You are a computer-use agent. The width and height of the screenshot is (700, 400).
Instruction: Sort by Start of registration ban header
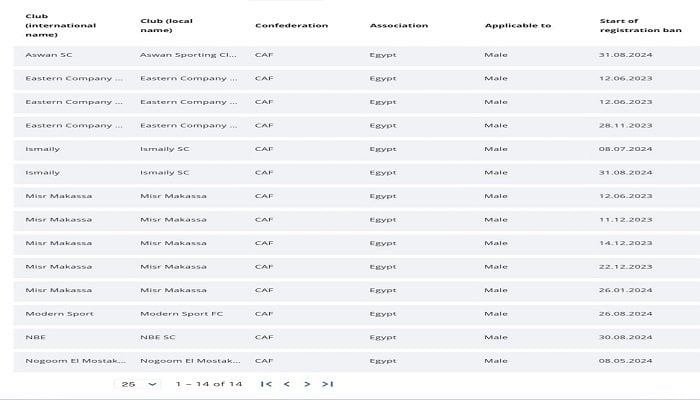click(641, 25)
